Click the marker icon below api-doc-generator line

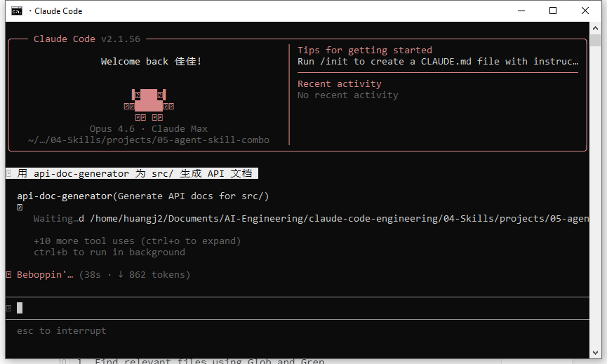[x=20, y=208]
